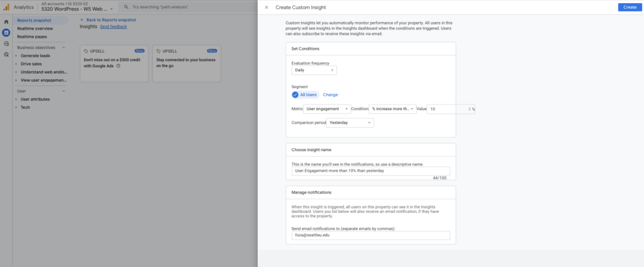Open the Condition dropdown

[392, 109]
